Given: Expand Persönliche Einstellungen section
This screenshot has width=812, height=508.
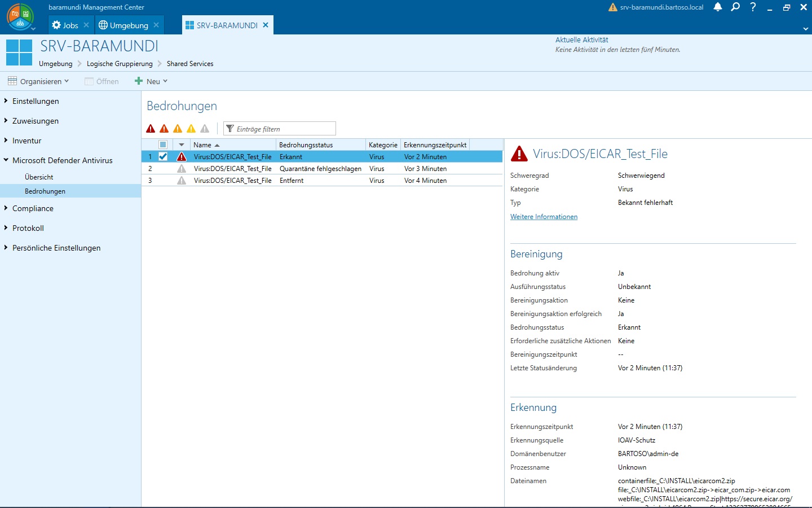Looking at the screenshot, I should coord(6,248).
